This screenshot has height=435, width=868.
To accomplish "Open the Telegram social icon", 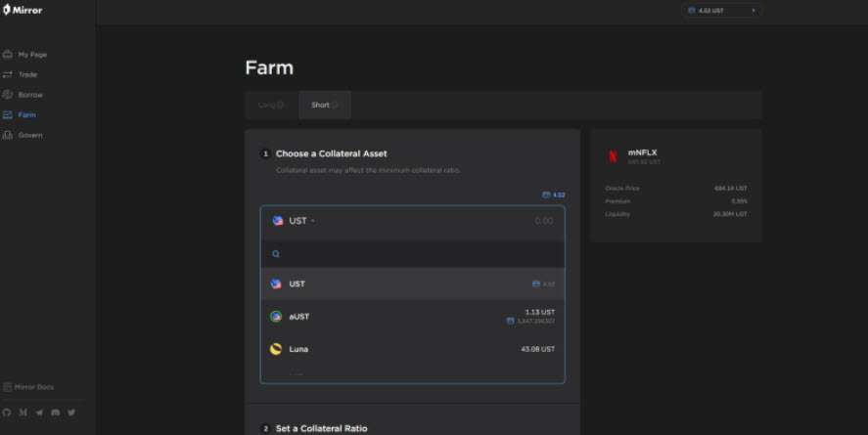I will (39, 413).
